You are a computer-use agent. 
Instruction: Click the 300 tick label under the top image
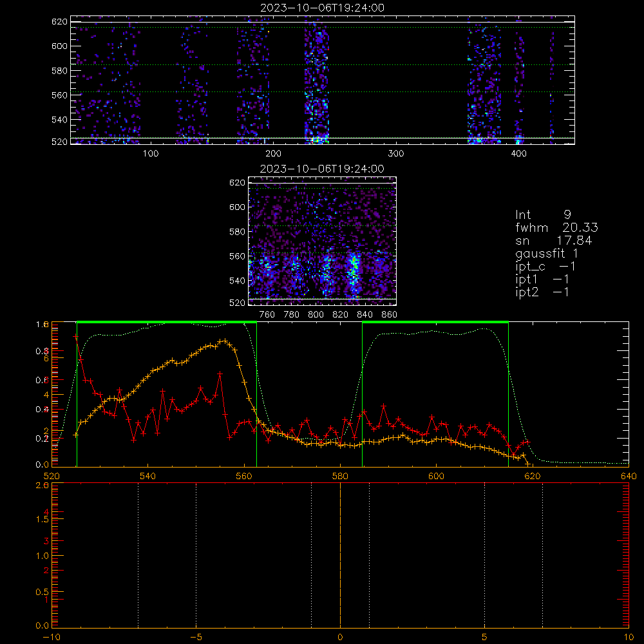[396, 154]
